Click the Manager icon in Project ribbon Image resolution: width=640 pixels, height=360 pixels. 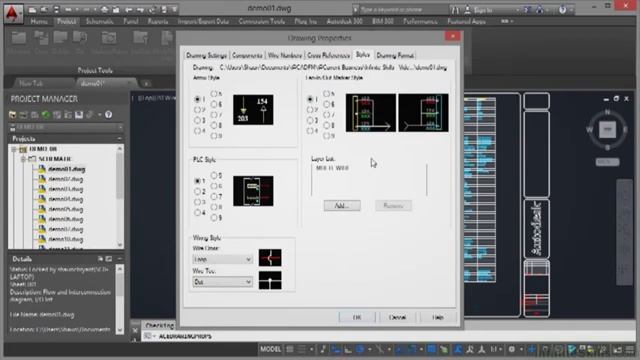click(19, 38)
